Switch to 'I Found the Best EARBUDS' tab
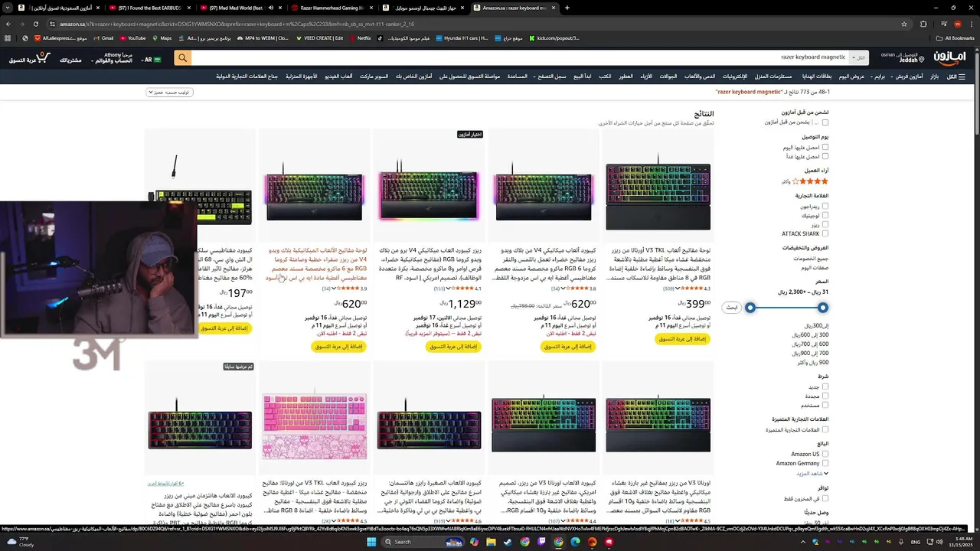This screenshot has height=551, width=980. pyautogui.click(x=150, y=8)
